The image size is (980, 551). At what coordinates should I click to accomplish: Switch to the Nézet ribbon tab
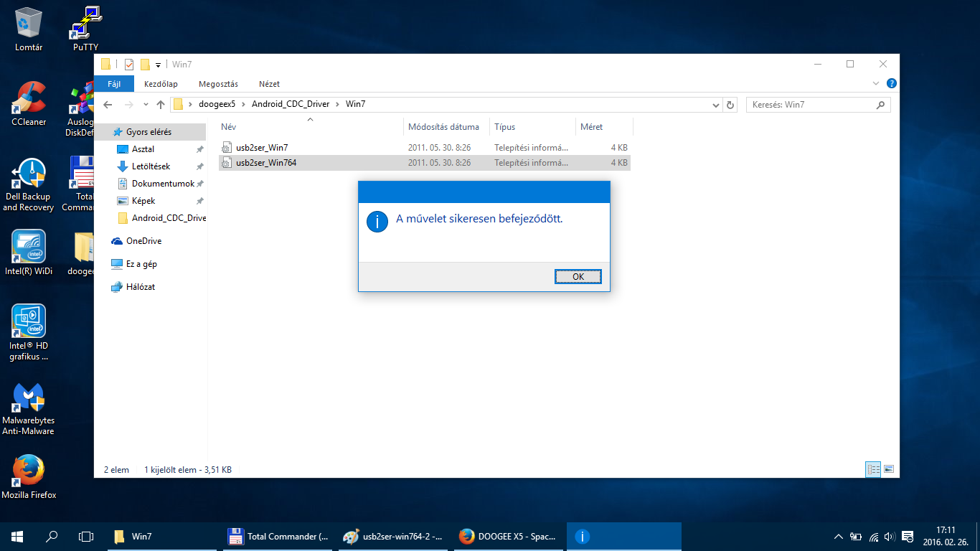[x=269, y=84]
